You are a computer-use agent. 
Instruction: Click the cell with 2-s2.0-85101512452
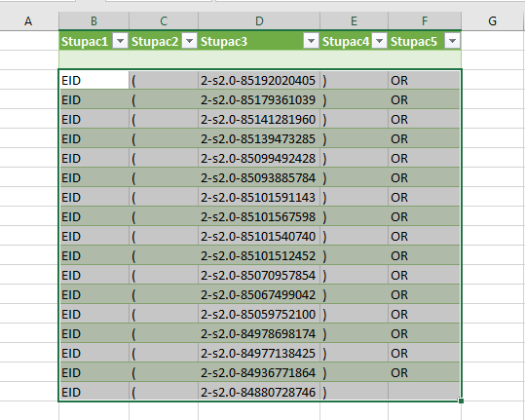(x=259, y=255)
